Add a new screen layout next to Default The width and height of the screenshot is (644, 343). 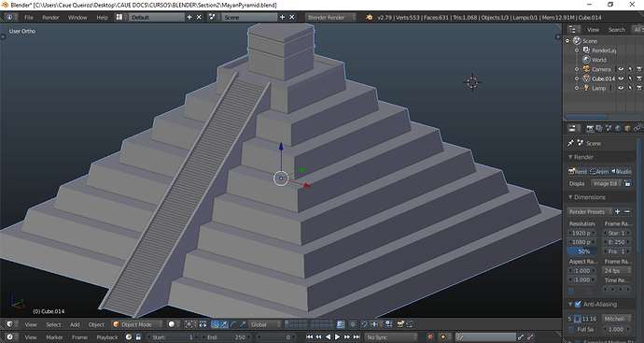(189, 17)
